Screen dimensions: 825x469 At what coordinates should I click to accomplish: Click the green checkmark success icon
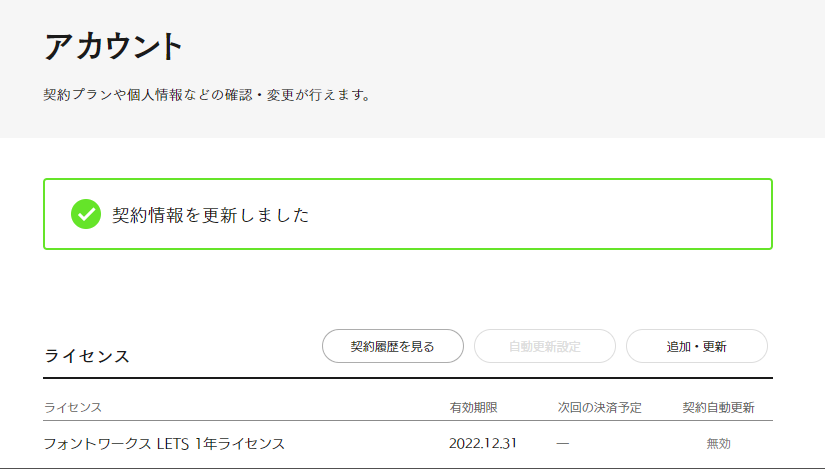point(86,214)
